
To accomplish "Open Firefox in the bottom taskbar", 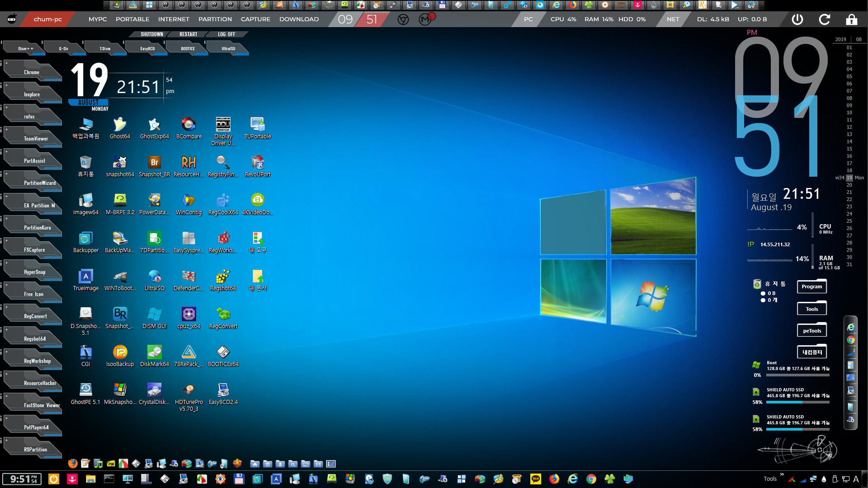I will click(554, 479).
